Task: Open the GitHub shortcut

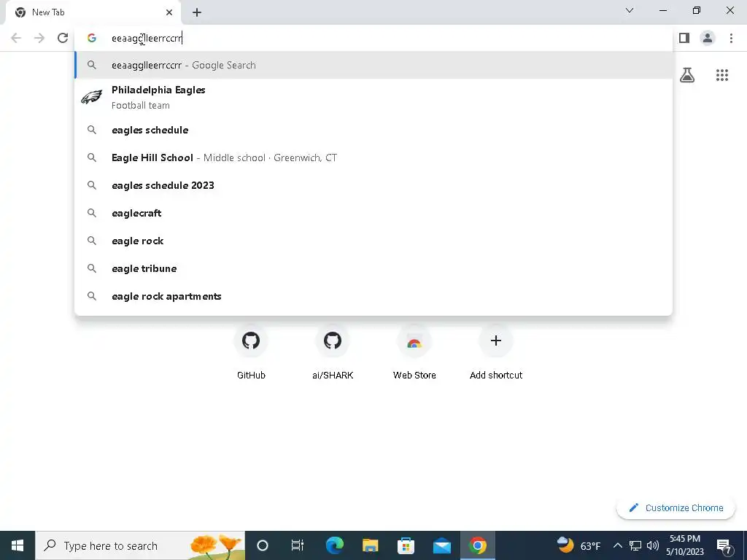Action: [x=251, y=352]
